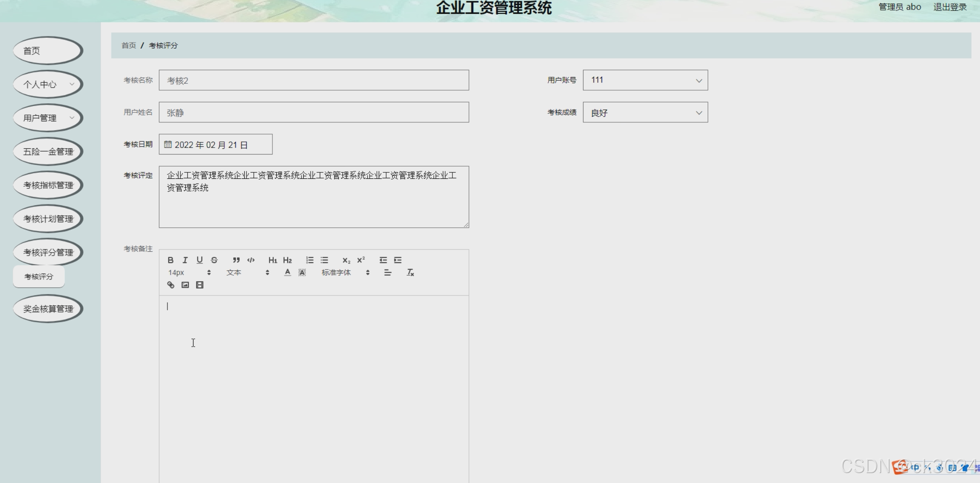Toggle strikethrough in the remarks editor
The height and width of the screenshot is (483, 980).
click(214, 260)
